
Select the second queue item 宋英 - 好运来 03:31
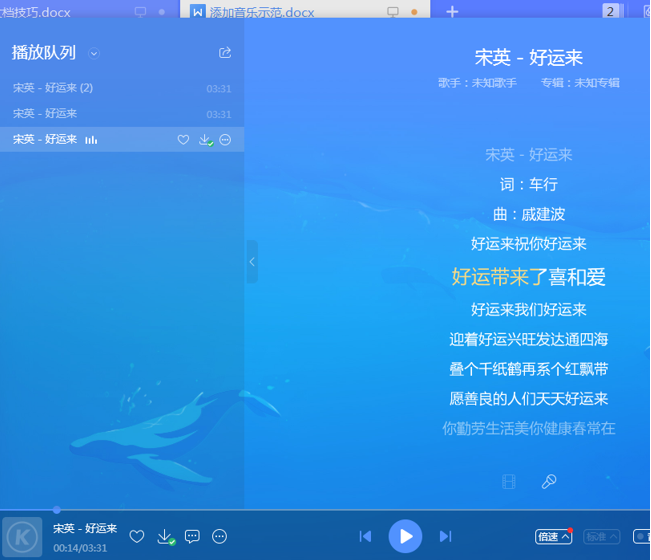pos(122,114)
